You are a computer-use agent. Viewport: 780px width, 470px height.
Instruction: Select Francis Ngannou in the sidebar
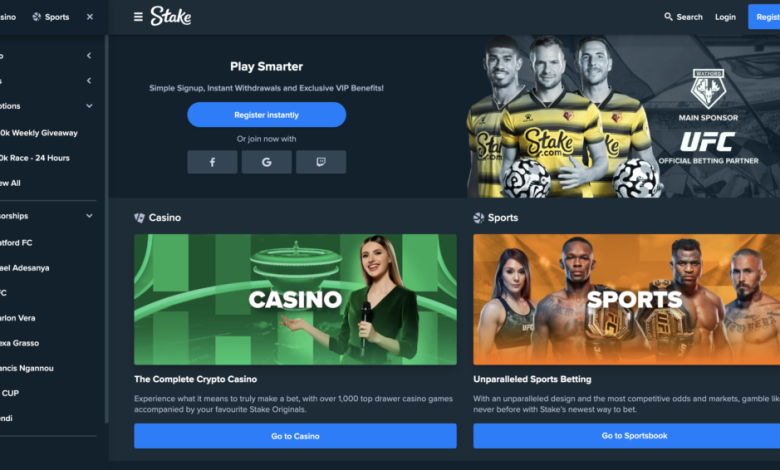27,368
